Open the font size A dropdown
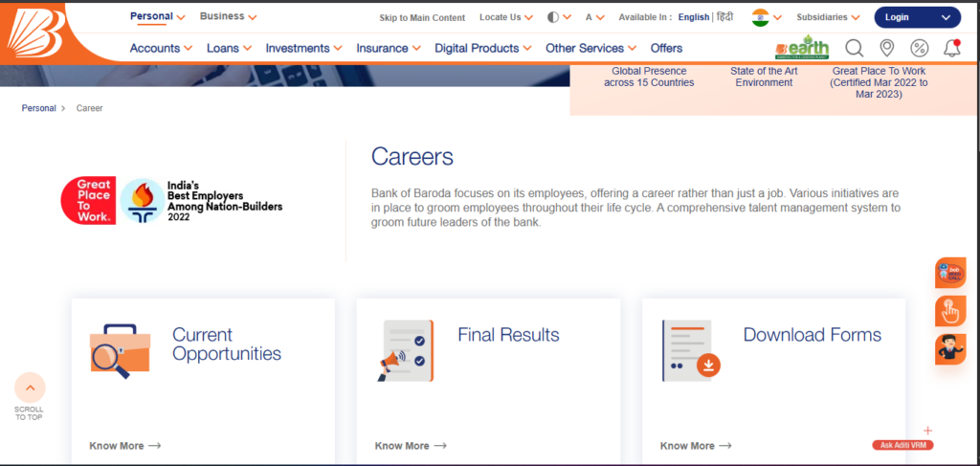Screen dimensions: 980x466 click(x=594, y=17)
